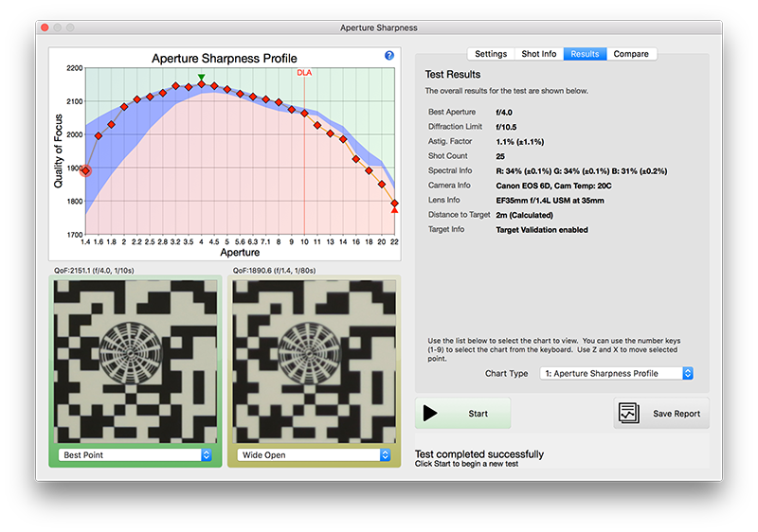This screenshot has width=758, height=532.
Task: Open the Wide Open image selector dropdown
Action: (314, 454)
